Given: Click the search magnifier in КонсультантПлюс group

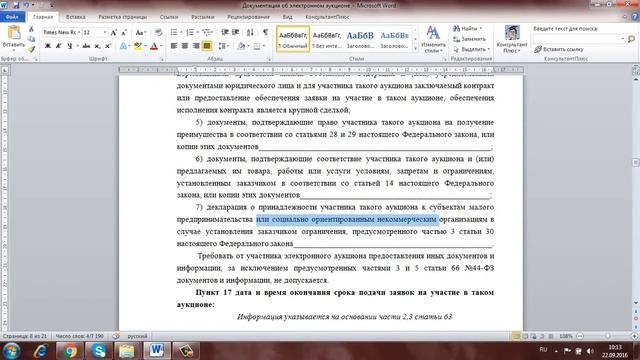Looking at the screenshot, I should point(631,39).
